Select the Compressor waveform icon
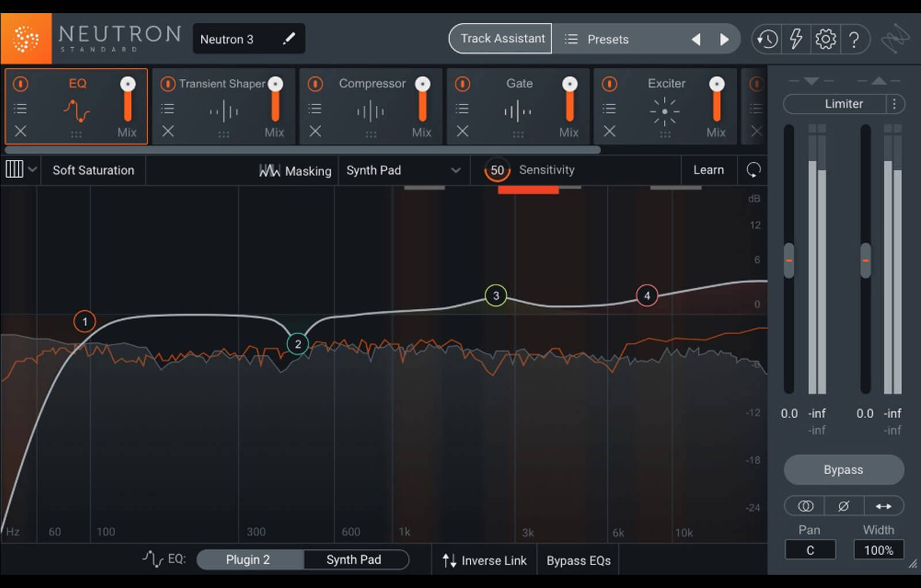This screenshot has height=588, width=921. (x=371, y=111)
